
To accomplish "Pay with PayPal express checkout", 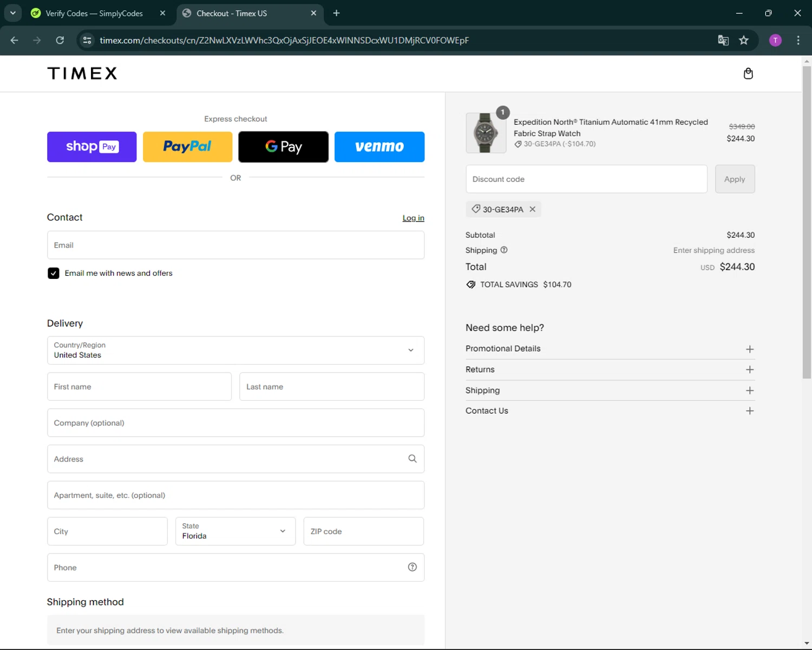I will click(x=187, y=147).
